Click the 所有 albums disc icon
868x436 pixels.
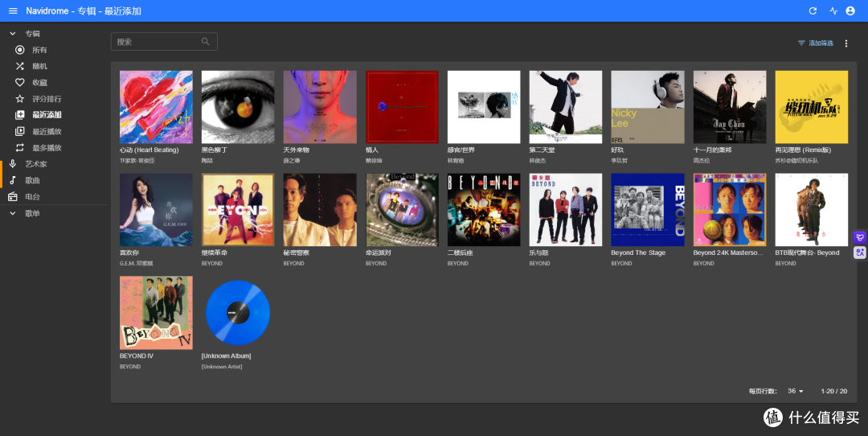[x=20, y=50]
